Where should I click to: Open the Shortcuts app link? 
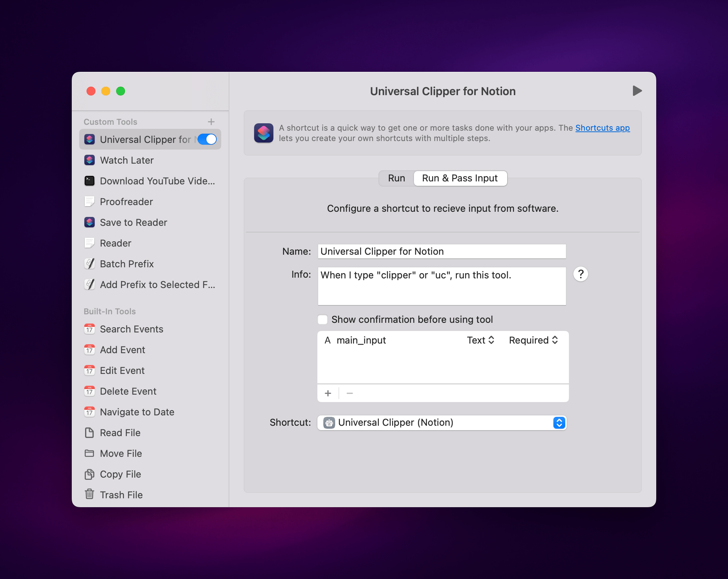pos(602,128)
